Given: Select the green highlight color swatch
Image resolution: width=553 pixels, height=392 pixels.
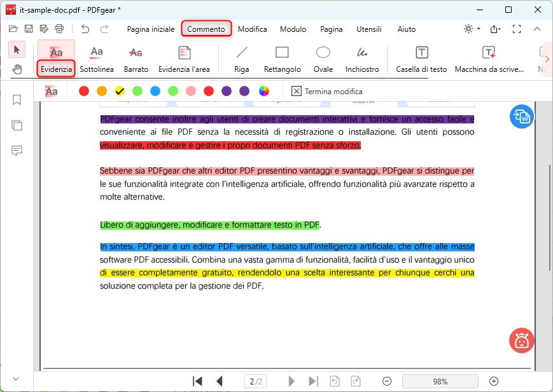Looking at the screenshot, I should tap(137, 91).
